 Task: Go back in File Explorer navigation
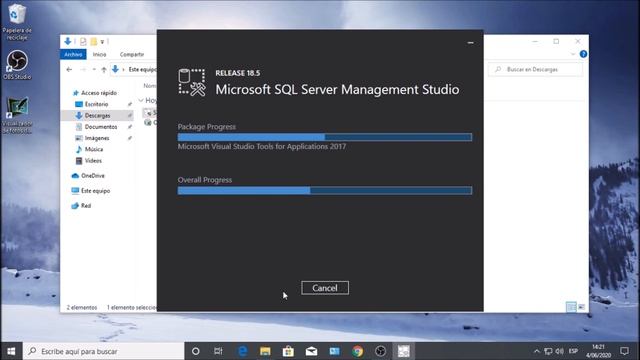point(69,69)
